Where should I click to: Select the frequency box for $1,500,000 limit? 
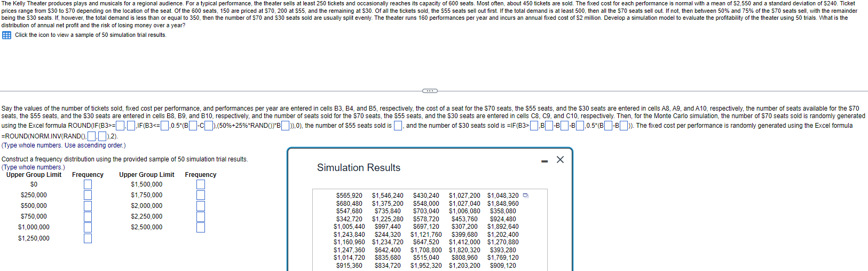(201, 184)
